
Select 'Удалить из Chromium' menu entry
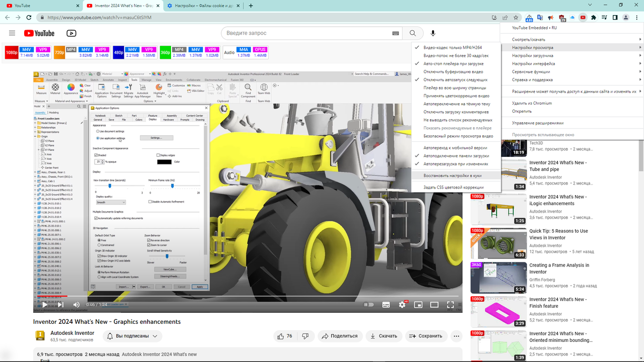tap(572, 103)
